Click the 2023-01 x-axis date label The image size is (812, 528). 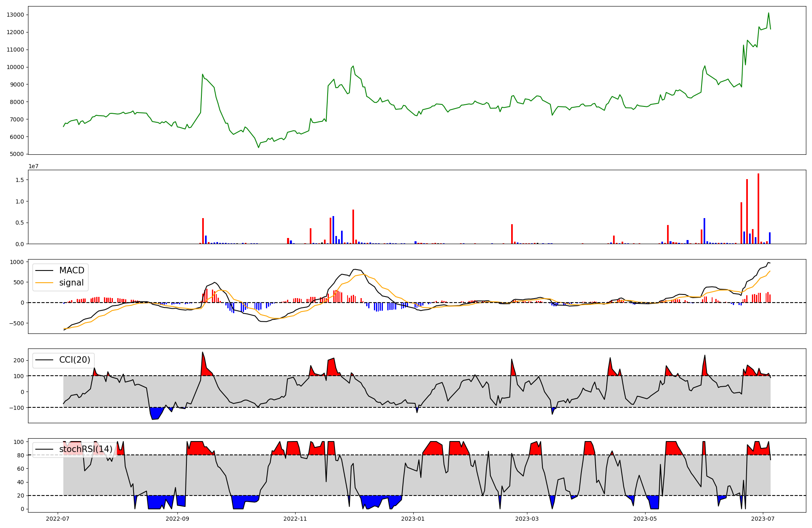[x=413, y=519]
